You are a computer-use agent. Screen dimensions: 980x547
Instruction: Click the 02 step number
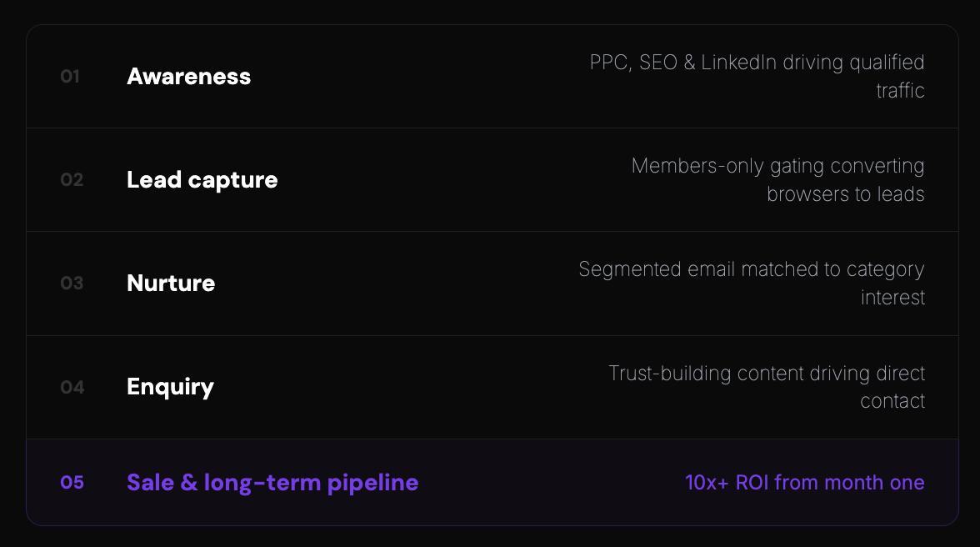72,180
